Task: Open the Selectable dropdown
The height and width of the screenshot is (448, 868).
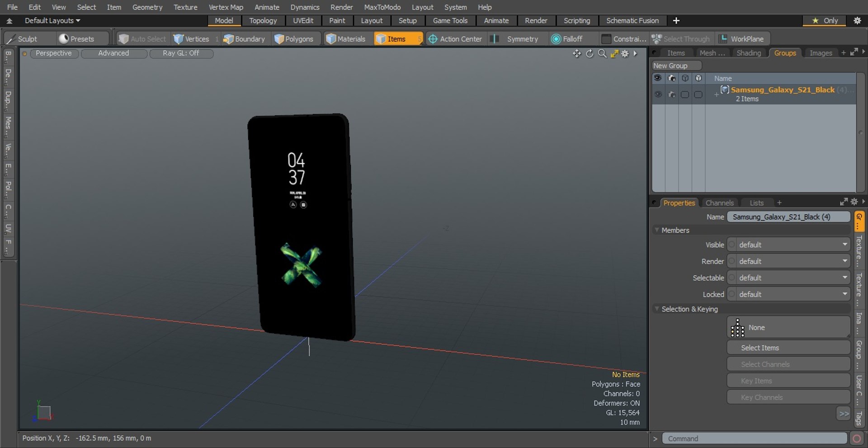Action: pos(789,278)
